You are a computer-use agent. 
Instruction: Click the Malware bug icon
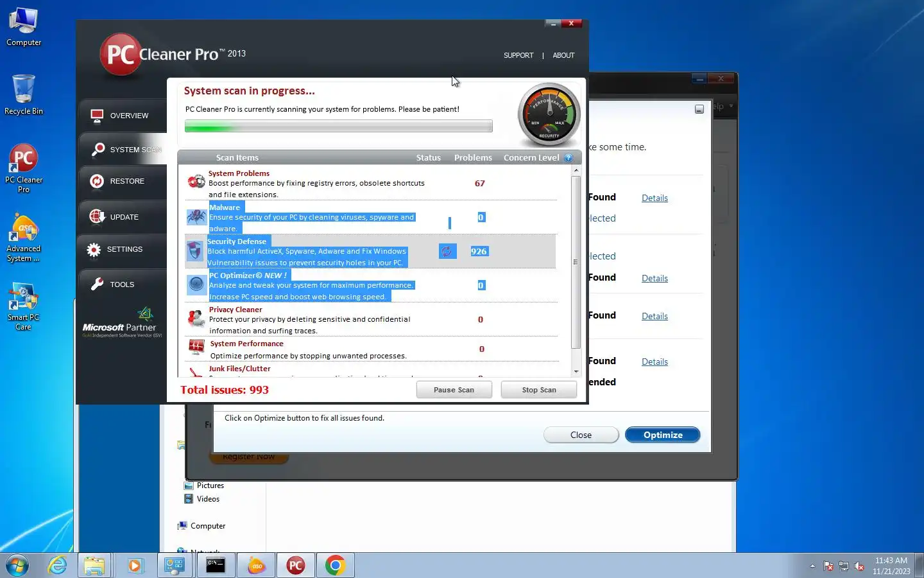pyautogui.click(x=196, y=217)
